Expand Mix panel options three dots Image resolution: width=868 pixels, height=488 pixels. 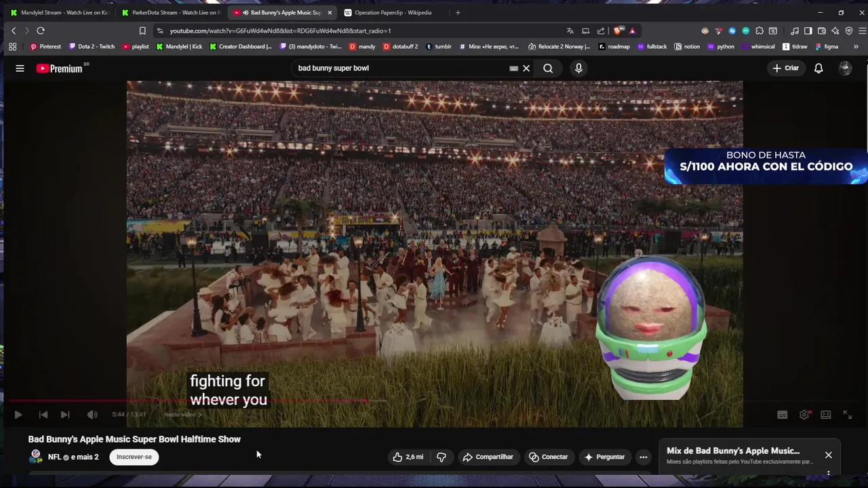(828, 473)
